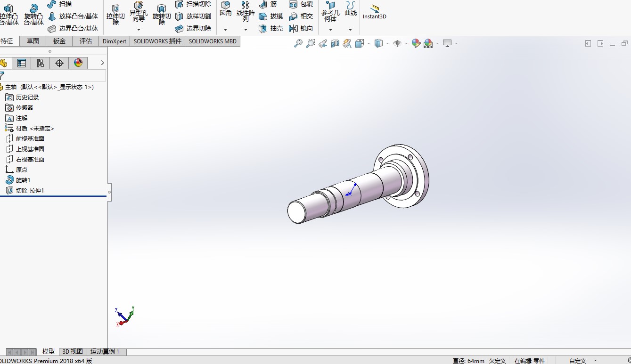The height and width of the screenshot is (364, 631).
Task: Open View Orientation dropdown arrow
Action: [369, 43]
